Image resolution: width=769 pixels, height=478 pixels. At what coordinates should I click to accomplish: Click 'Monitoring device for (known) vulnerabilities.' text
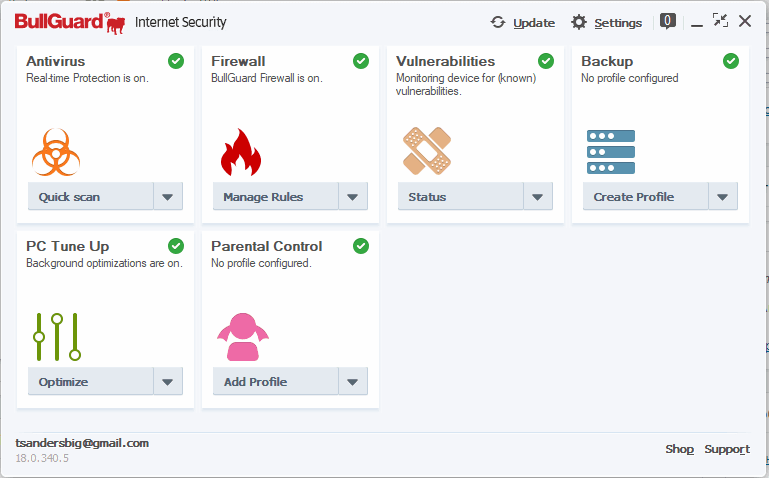coord(466,84)
